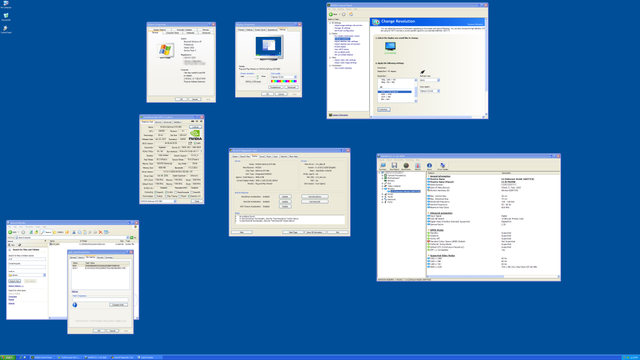640x360 pixels.
Task: Click Test DirectDraw in DirectX Diagnostic Tool
Action: [314, 197]
